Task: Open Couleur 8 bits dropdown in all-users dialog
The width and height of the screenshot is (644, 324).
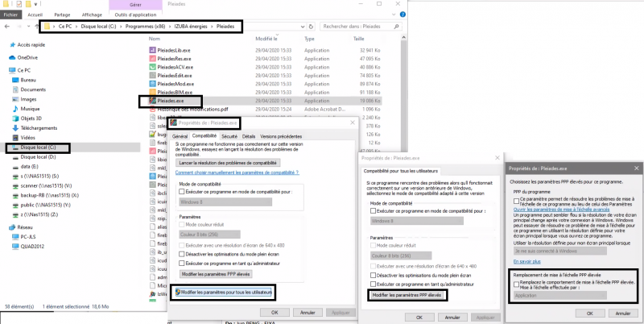Action: point(401,255)
